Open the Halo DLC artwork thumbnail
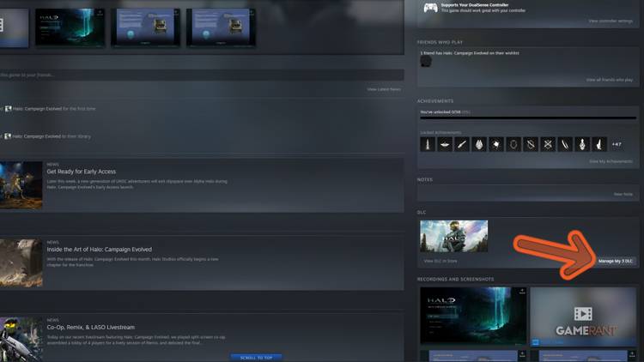 pyautogui.click(x=454, y=236)
